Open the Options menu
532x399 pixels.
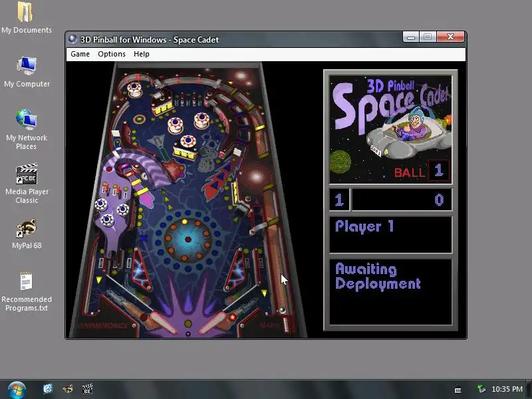click(112, 54)
